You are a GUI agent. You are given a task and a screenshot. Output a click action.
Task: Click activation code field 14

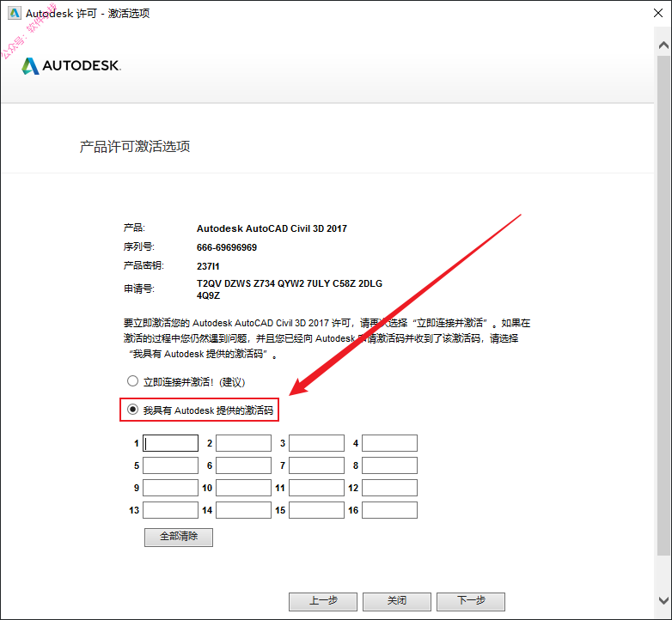(243, 510)
